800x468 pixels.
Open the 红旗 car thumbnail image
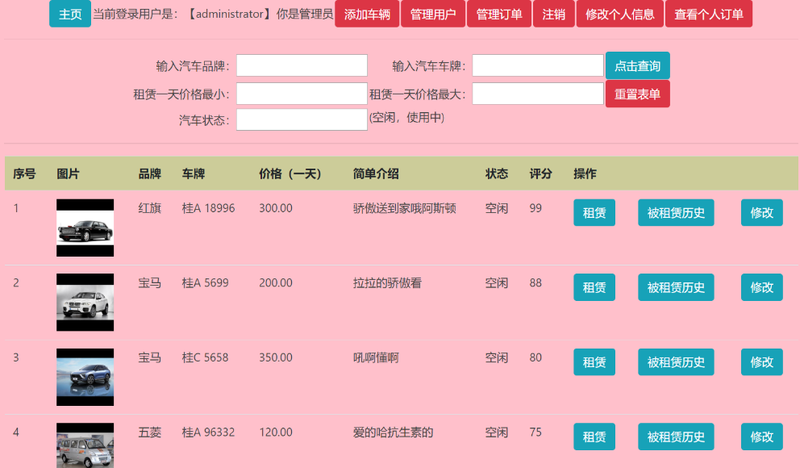coord(85,228)
